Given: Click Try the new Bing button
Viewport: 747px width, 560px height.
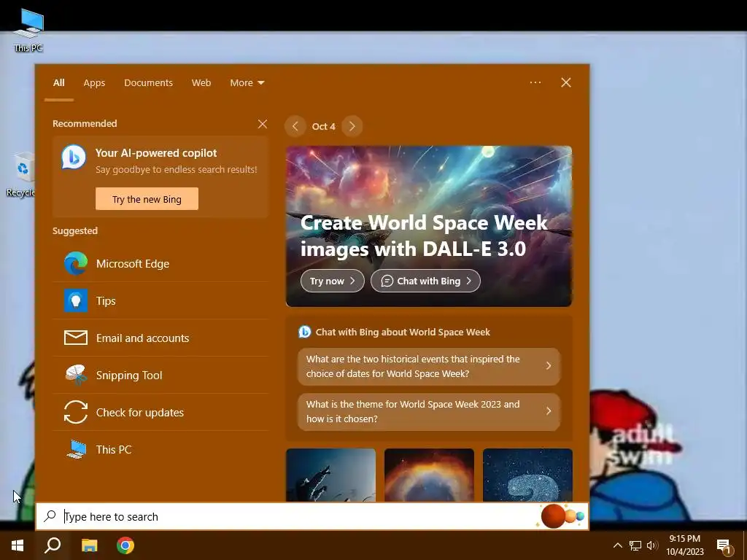Looking at the screenshot, I should tap(147, 199).
